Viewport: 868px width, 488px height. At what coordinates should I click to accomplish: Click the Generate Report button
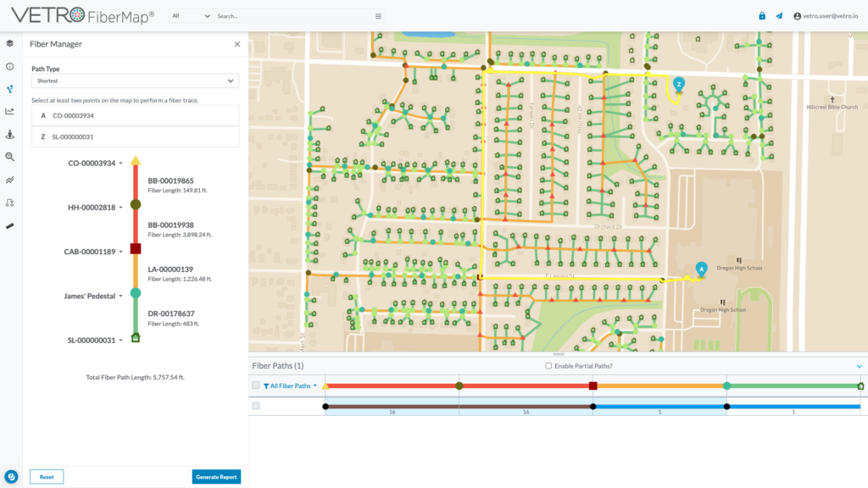pos(216,477)
